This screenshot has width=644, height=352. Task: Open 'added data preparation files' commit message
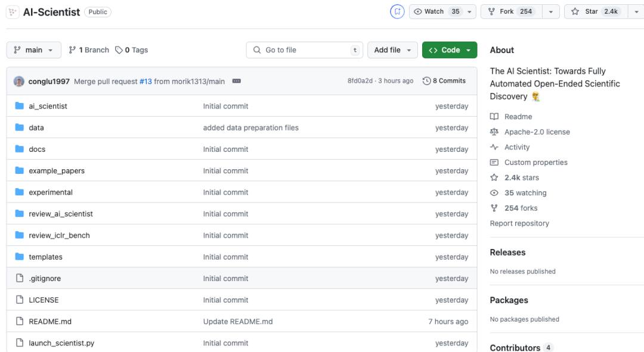coord(250,127)
